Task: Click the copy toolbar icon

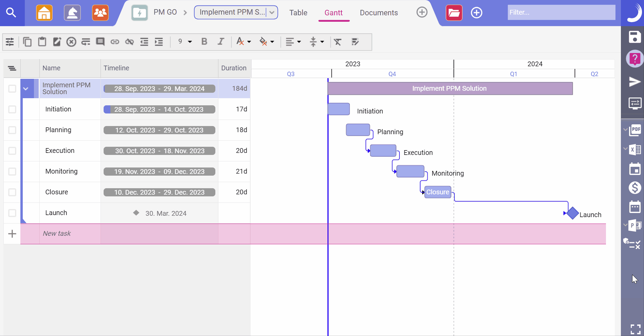Action: [27, 42]
